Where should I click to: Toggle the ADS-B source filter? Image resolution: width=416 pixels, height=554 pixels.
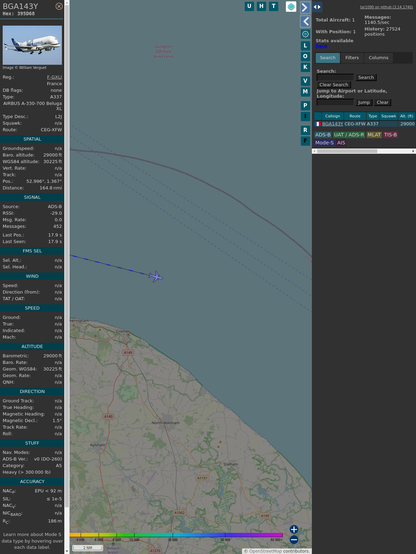tap(323, 135)
